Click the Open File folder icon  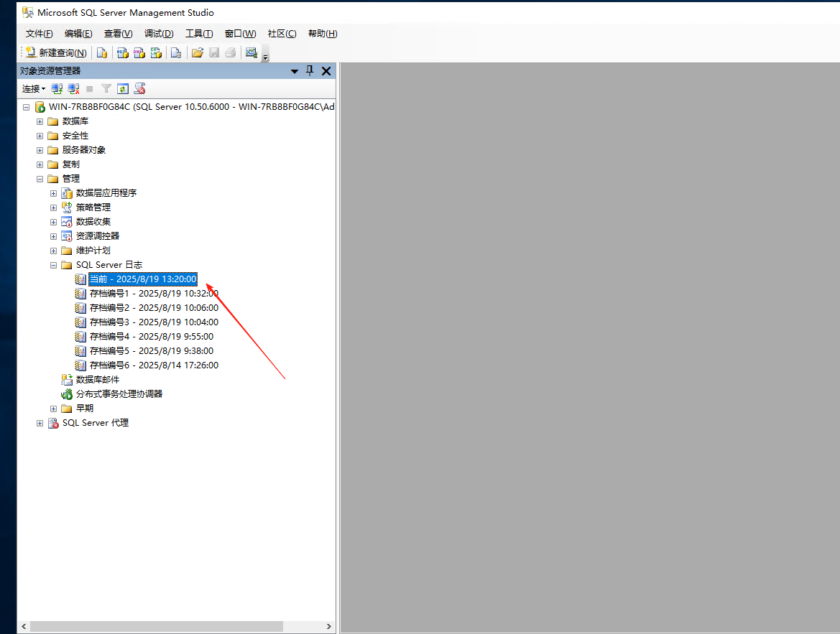pyautogui.click(x=197, y=52)
